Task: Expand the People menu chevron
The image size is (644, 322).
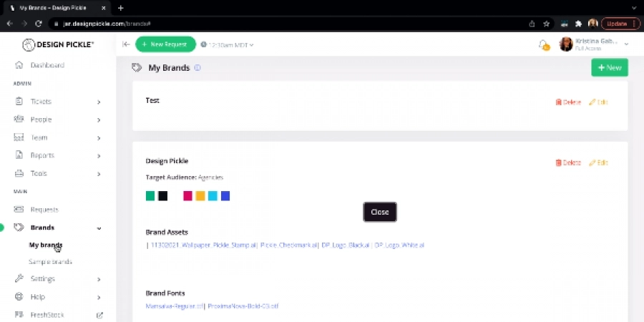Action: pyautogui.click(x=99, y=120)
